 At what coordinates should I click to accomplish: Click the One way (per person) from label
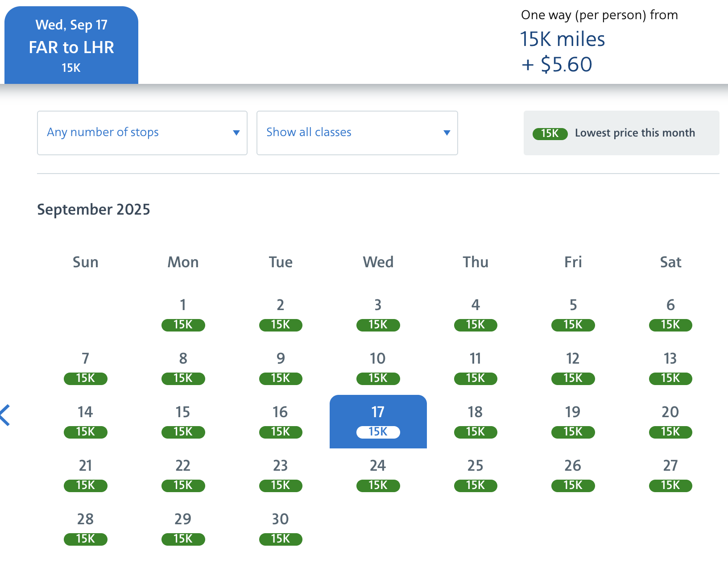pos(600,15)
